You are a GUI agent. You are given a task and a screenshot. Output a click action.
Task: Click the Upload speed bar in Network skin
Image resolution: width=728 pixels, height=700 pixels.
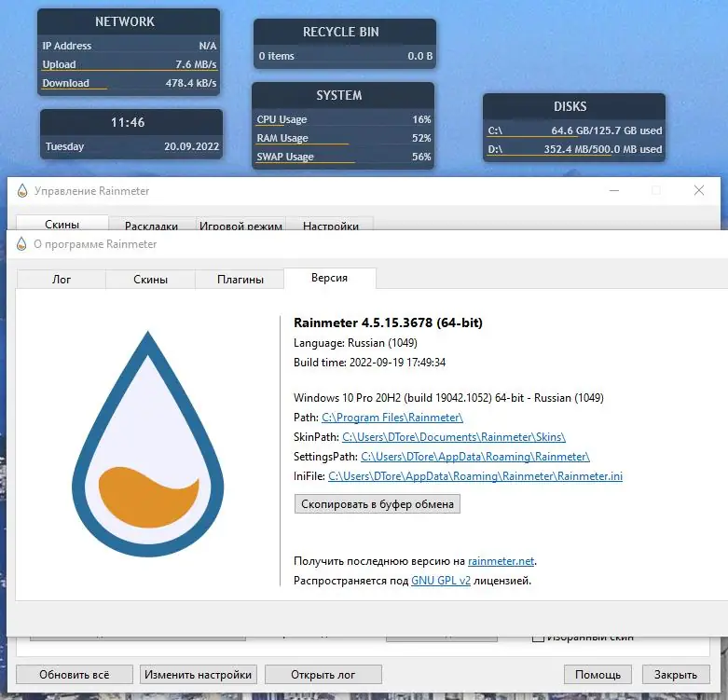(129, 64)
